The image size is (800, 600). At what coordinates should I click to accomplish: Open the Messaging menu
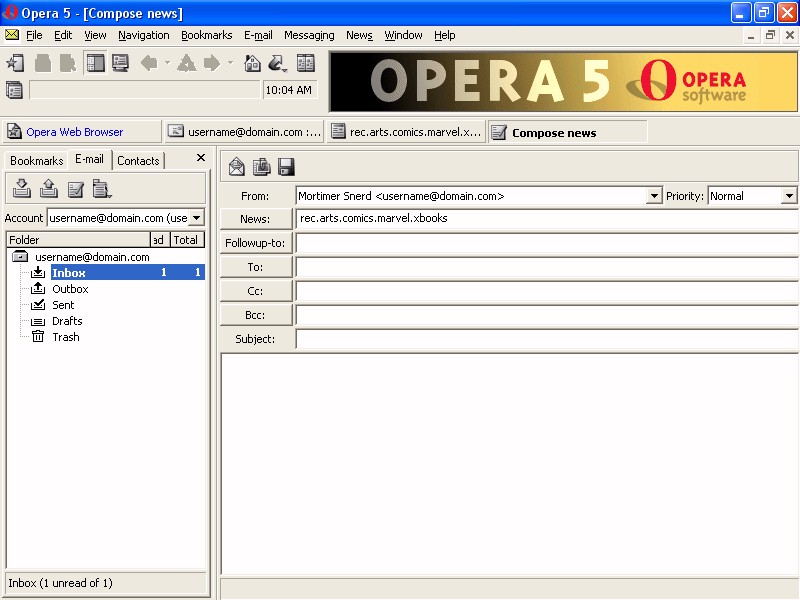(x=309, y=35)
